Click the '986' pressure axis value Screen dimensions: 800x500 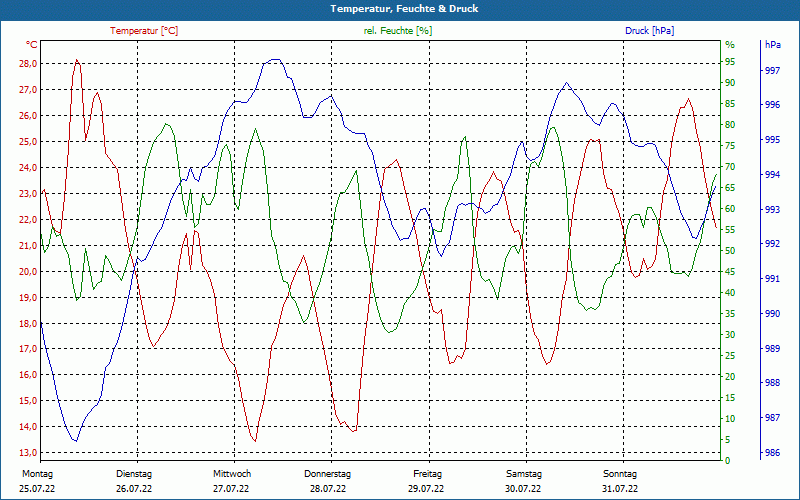coord(773,453)
